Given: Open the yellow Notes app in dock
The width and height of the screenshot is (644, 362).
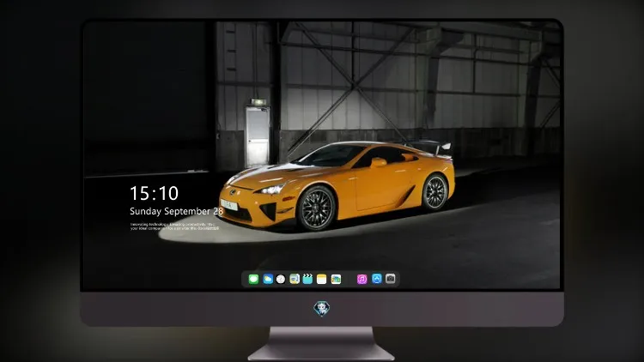Looking at the screenshot, I should [x=322, y=279].
